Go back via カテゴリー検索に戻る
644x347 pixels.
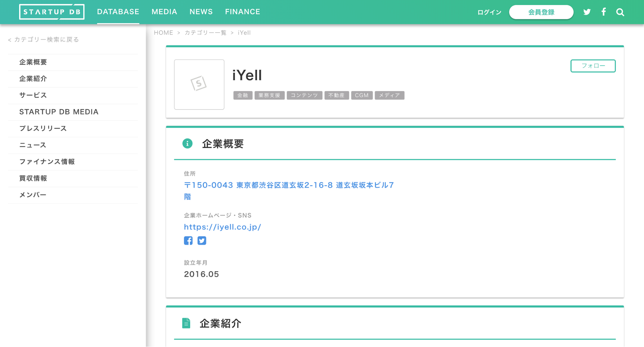point(43,40)
